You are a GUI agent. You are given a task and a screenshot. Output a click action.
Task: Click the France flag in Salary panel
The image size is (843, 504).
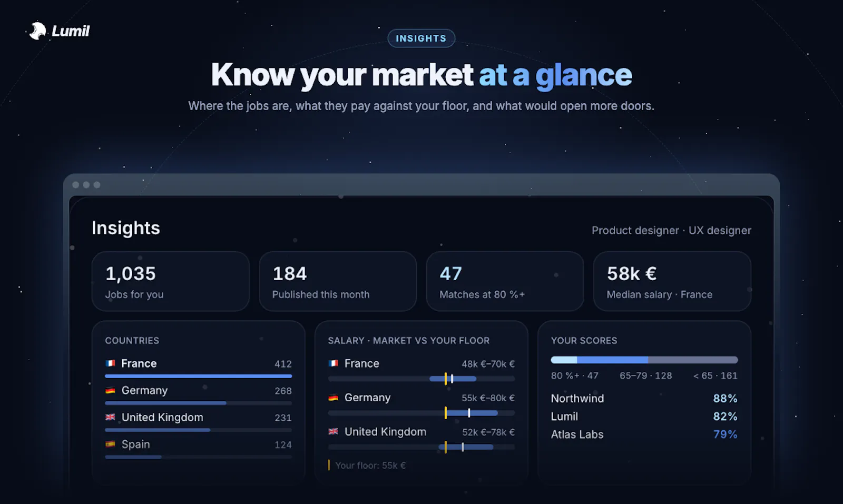click(x=333, y=363)
